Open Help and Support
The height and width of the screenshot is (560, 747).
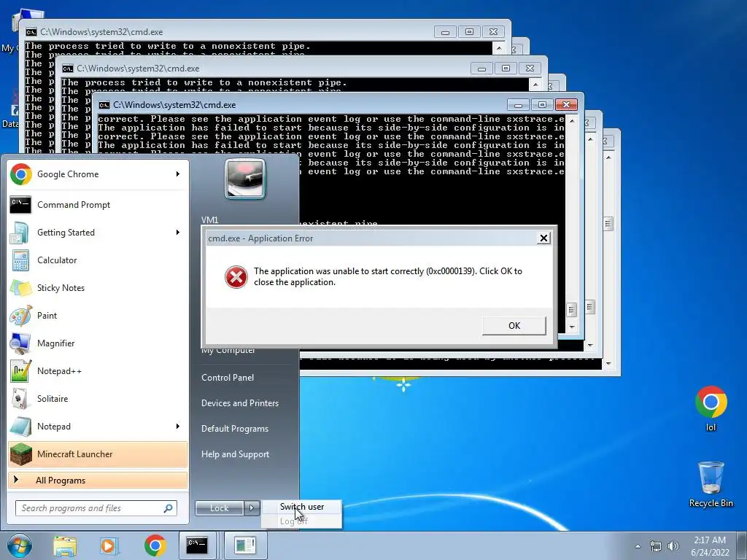click(235, 454)
